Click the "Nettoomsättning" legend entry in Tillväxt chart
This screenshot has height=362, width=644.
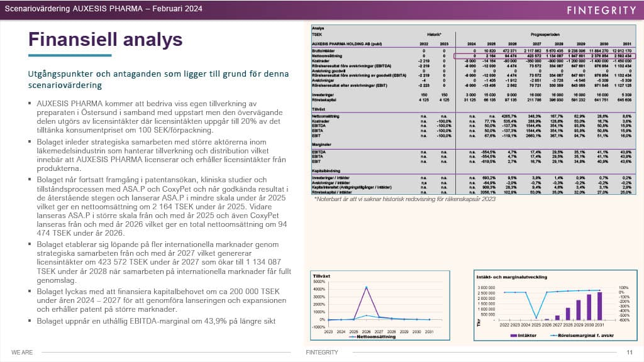[373, 337]
